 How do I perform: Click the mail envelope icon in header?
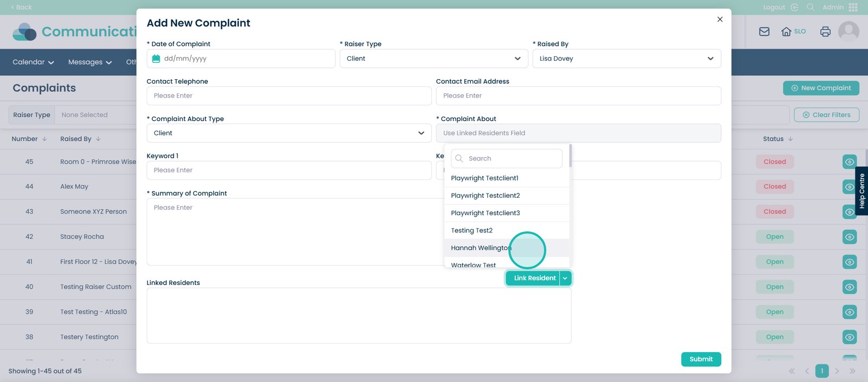764,31
